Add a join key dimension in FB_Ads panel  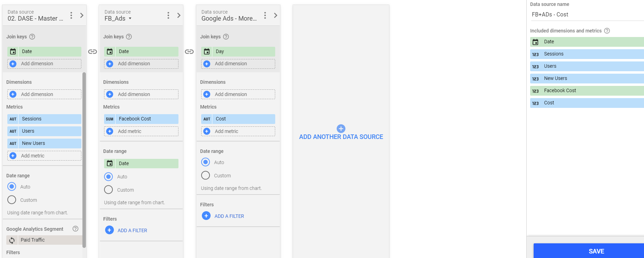click(x=141, y=64)
